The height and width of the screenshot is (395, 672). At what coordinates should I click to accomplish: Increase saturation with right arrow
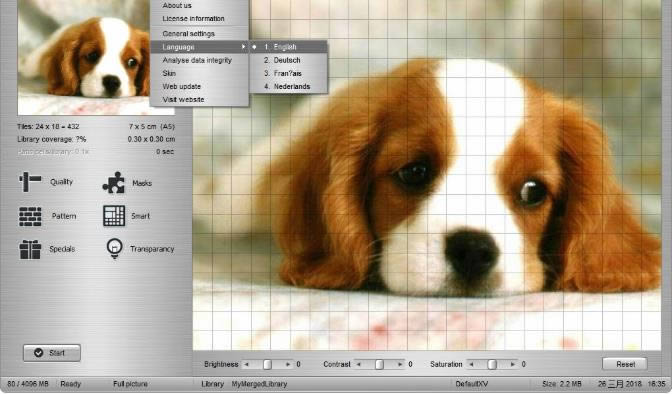pos(512,364)
